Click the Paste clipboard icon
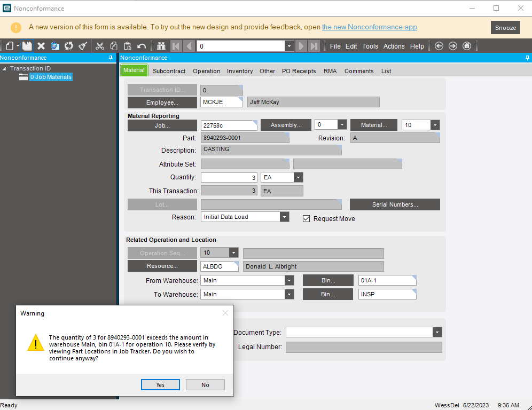The image size is (532, 410). (128, 46)
